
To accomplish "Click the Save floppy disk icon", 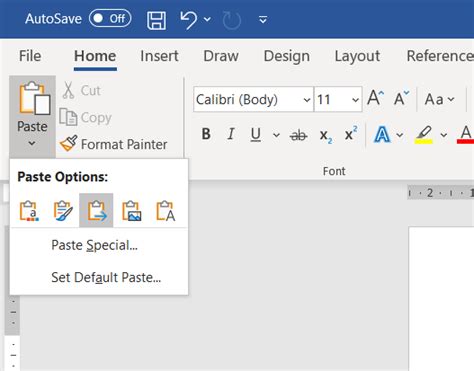I will pyautogui.click(x=156, y=20).
